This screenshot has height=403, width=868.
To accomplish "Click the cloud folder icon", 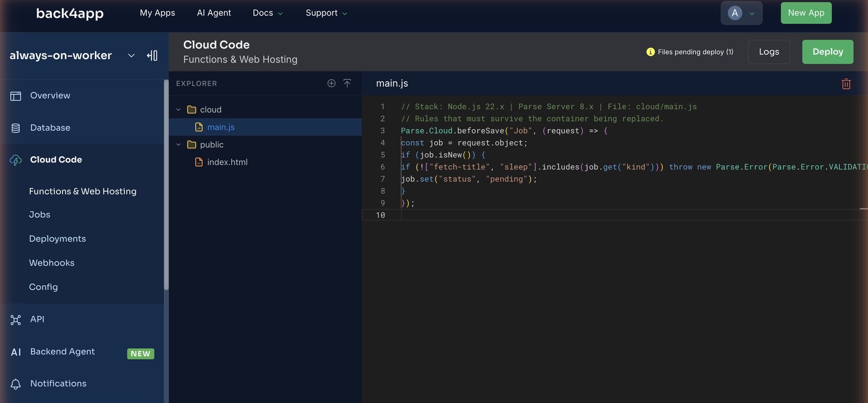I will (192, 110).
